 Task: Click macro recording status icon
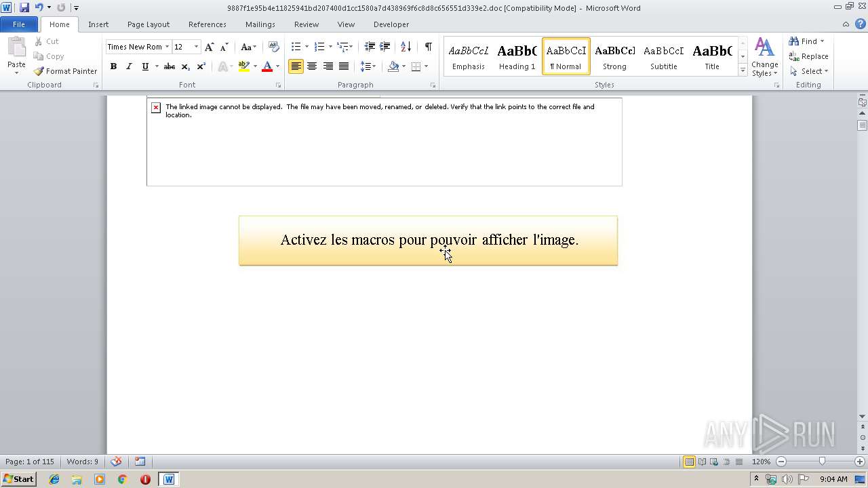pos(140,462)
